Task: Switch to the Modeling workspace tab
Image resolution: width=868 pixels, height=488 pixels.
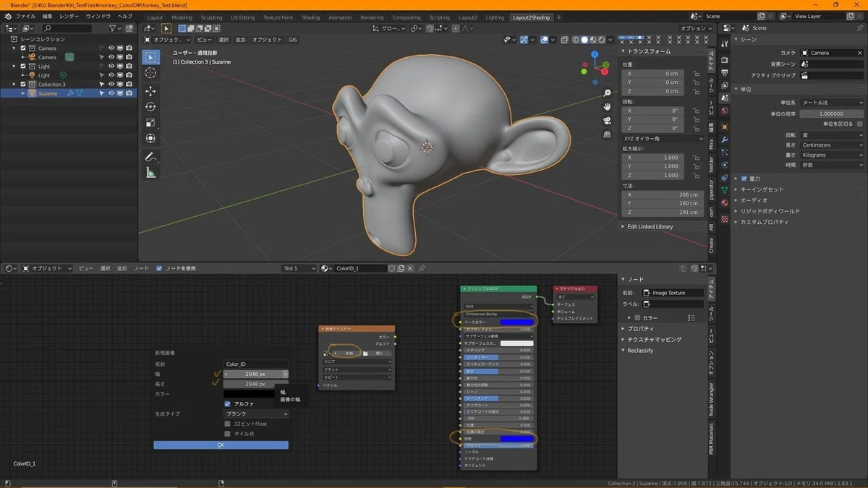Action: pos(182,17)
